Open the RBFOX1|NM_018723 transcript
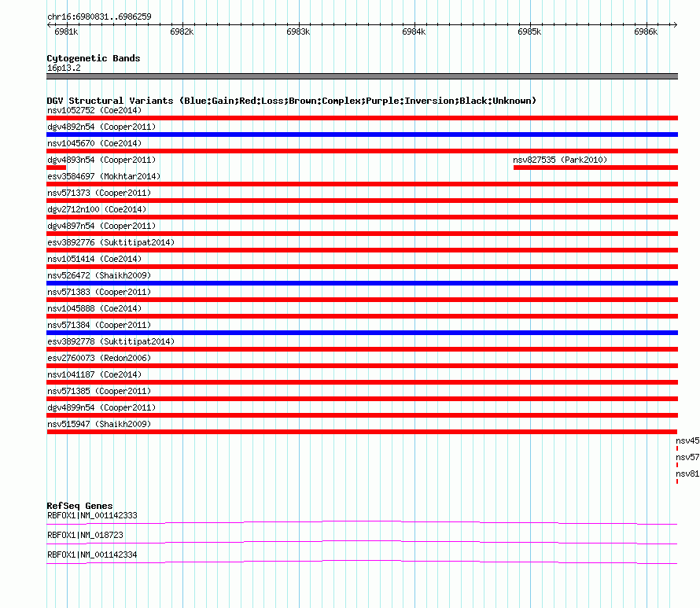This screenshot has width=700, height=608. pyautogui.click(x=85, y=535)
